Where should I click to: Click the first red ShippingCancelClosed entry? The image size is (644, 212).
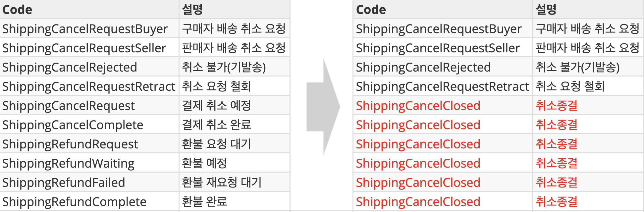click(x=418, y=106)
